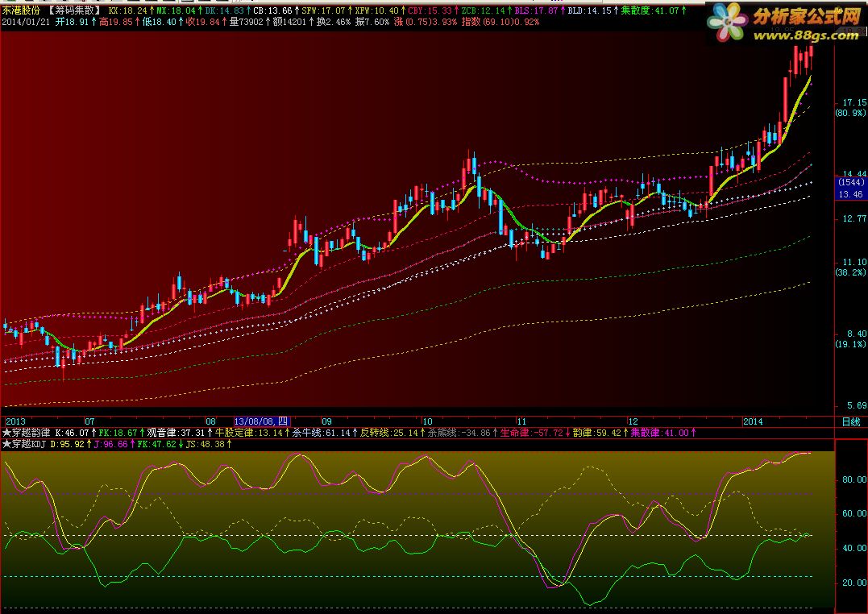Click the 11 month marker
The height and width of the screenshot is (614, 868).
coord(521,422)
